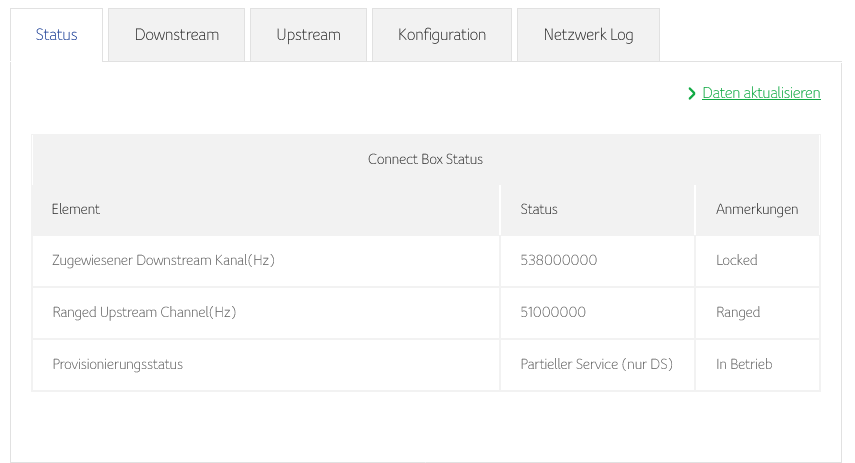The height and width of the screenshot is (463, 855).
Task: Click the green chevron icon beside Daten aktualisieren
Action: click(x=692, y=93)
